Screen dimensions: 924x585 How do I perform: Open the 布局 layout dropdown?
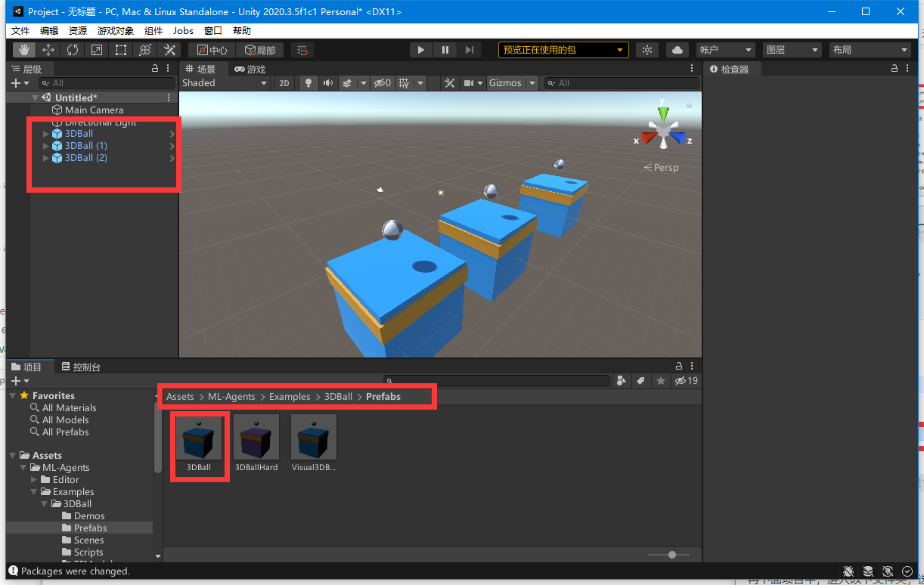(x=868, y=49)
